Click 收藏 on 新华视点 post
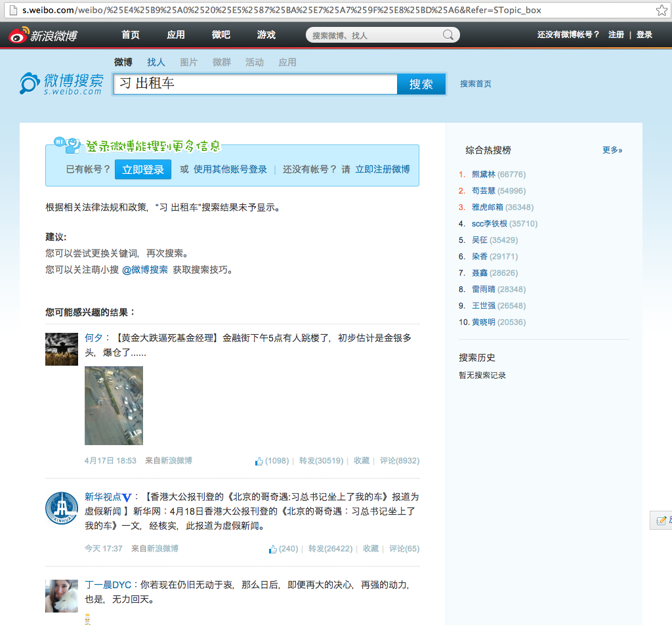672x625 pixels. [371, 549]
